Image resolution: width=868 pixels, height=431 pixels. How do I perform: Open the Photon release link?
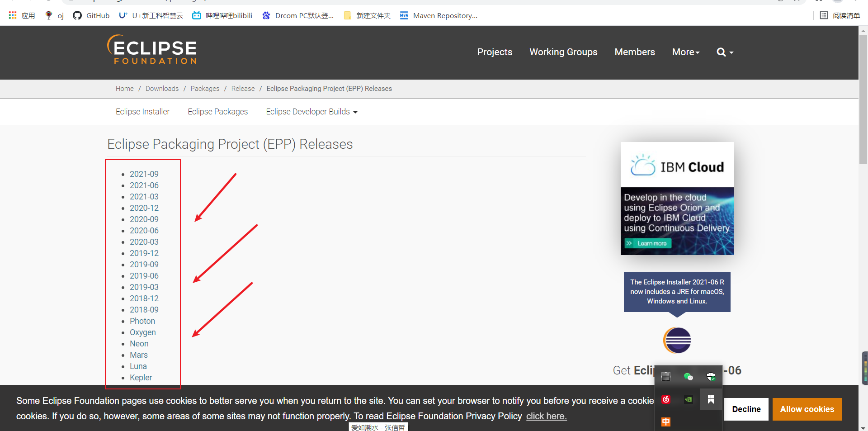coord(142,321)
